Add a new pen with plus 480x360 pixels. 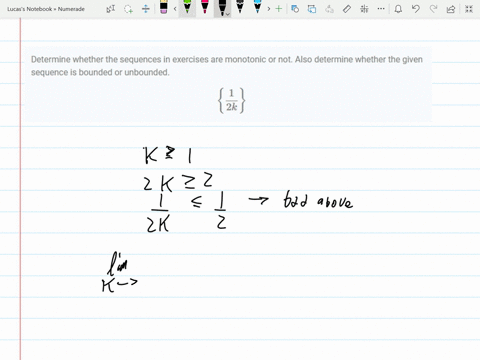279,9
